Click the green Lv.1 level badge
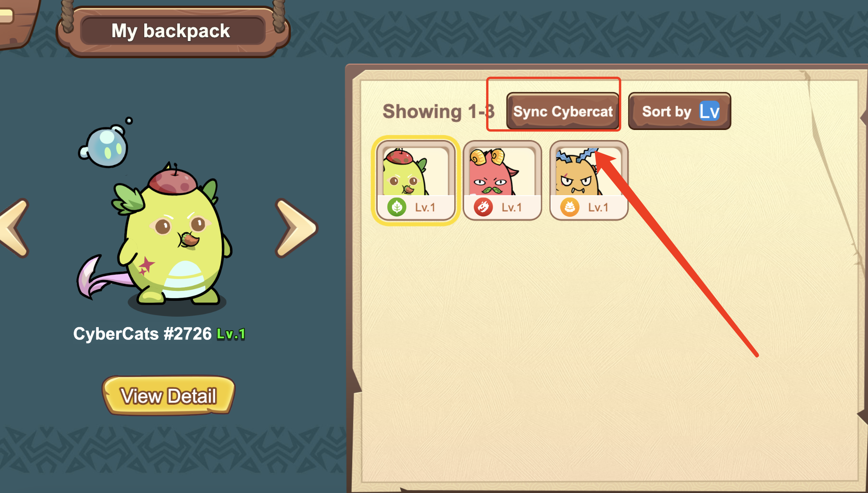Image resolution: width=868 pixels, height=493 pixels. [231, 334]
